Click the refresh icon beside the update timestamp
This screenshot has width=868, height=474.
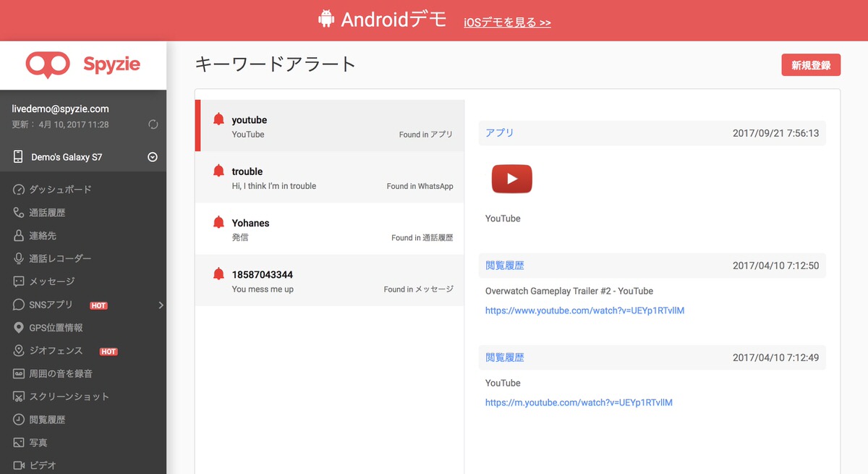coord(153,124)
